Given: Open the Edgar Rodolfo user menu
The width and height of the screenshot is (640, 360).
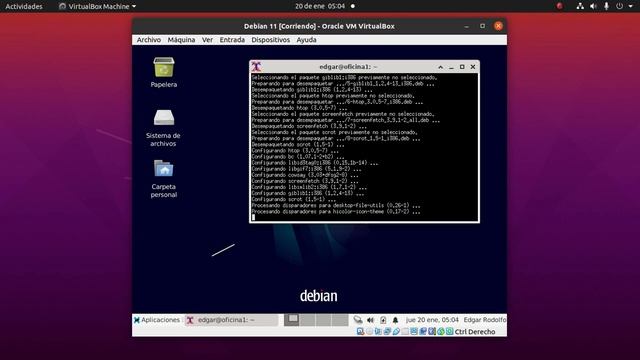Looking at the screenshot, I should [x=485, y=320].
